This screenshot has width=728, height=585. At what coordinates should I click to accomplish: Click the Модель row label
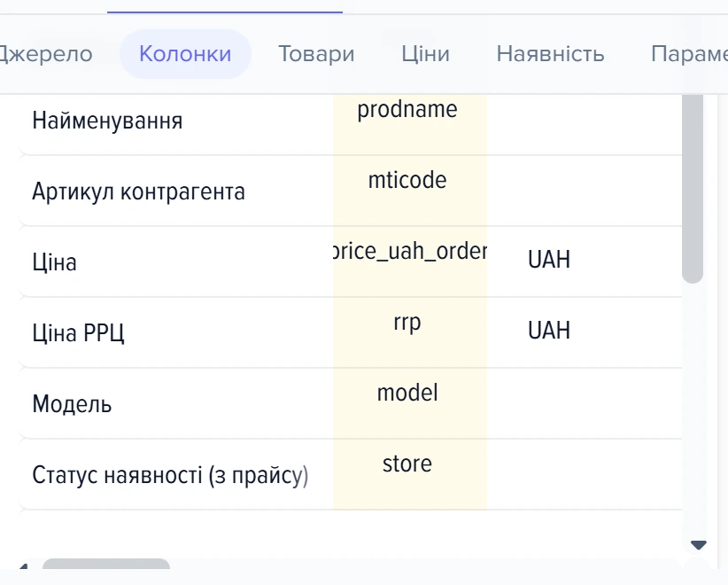(x=72, y=404)
